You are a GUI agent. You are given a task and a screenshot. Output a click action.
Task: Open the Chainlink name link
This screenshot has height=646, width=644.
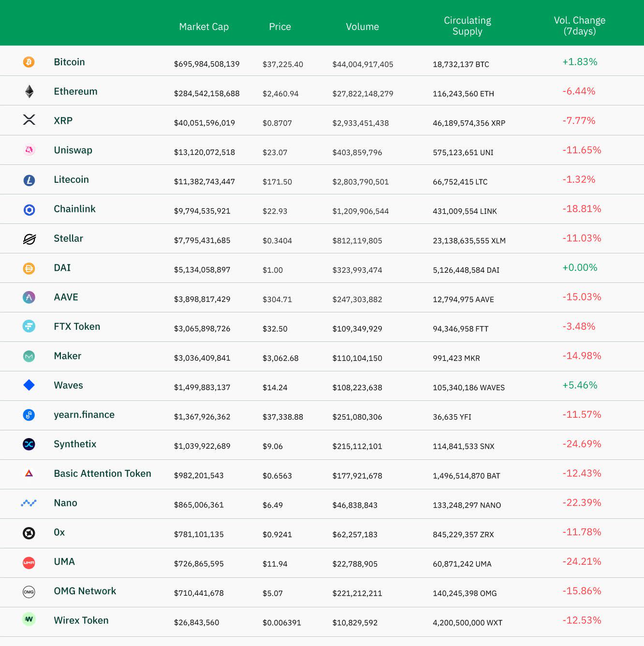pyautogui.click(x=74, y=209)
